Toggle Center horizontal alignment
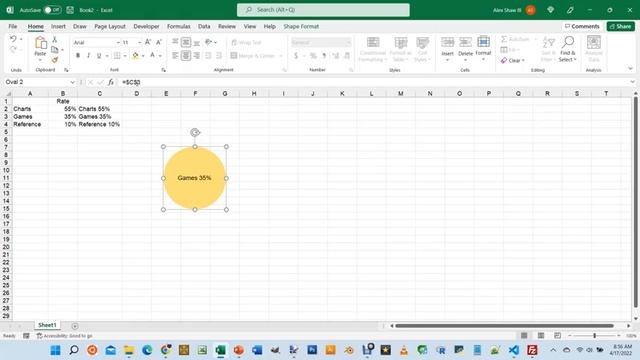640x360 pixels. (x=186, y=56)
